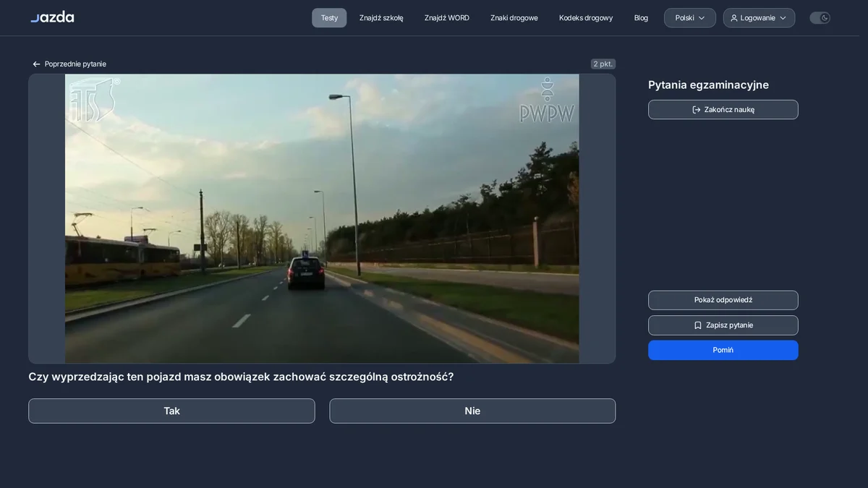Click the exit icon in Zakończ naukę
Viewport: 868px width, 488px height.
[x=697, y=110]
